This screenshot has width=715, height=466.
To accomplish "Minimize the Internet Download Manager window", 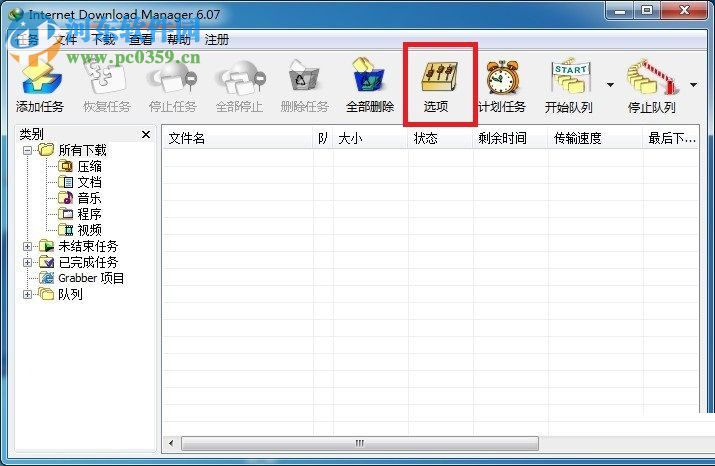I will coord(620,11).
